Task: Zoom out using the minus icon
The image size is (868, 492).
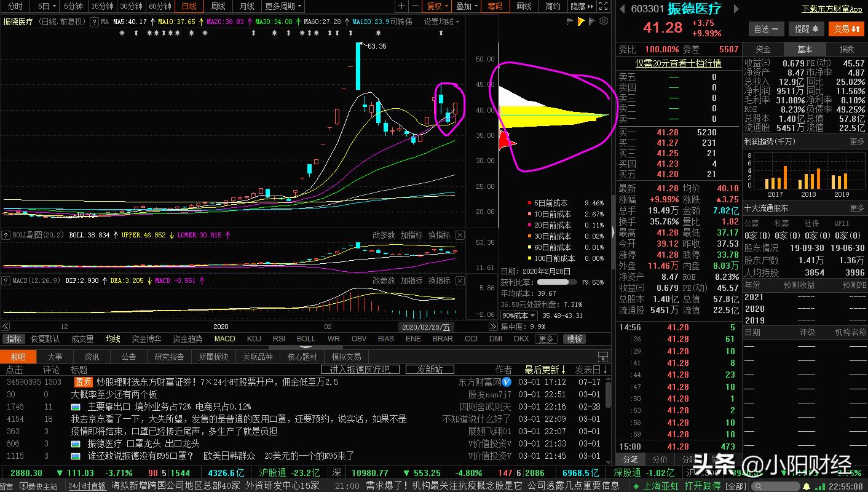Action: coord(416,6)
